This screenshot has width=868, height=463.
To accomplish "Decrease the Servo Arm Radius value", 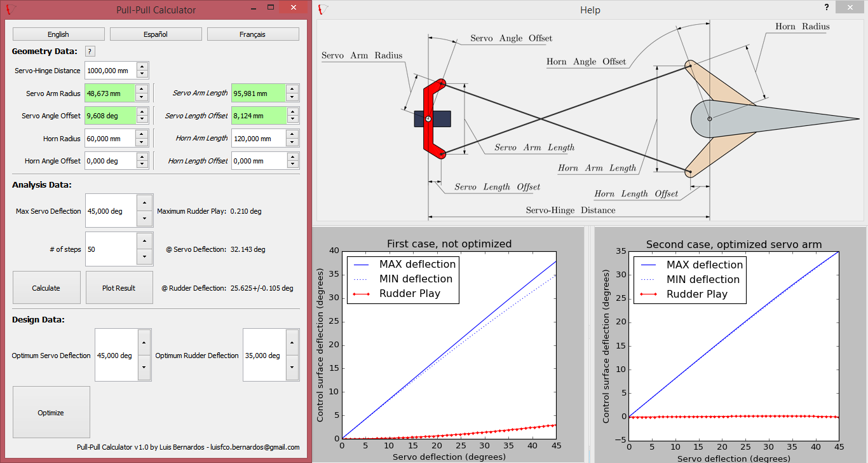I will (142, 97).
